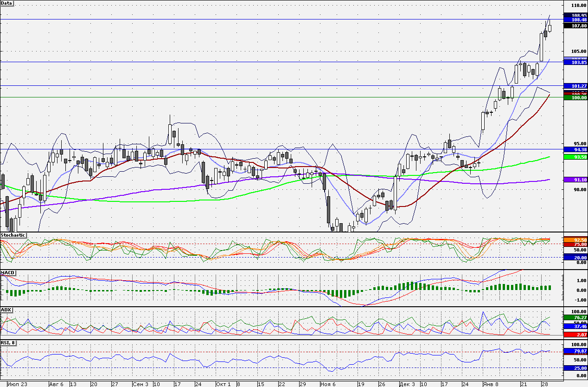Click the red 2.07 ADX value tag
Image resolution: width=588 pixels, height=387 pixels.
pyautogui.click(x=575, y=335)
